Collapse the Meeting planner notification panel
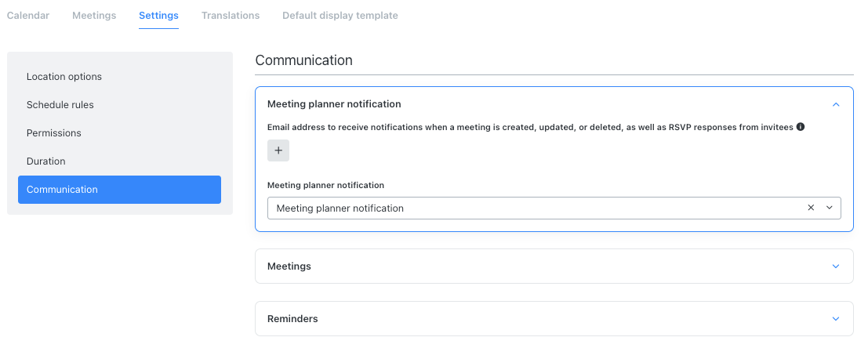 tap(836, 104)
